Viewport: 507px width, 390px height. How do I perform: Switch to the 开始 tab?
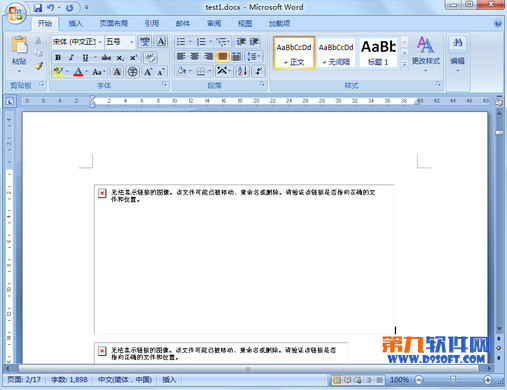(x=45, y=23)
